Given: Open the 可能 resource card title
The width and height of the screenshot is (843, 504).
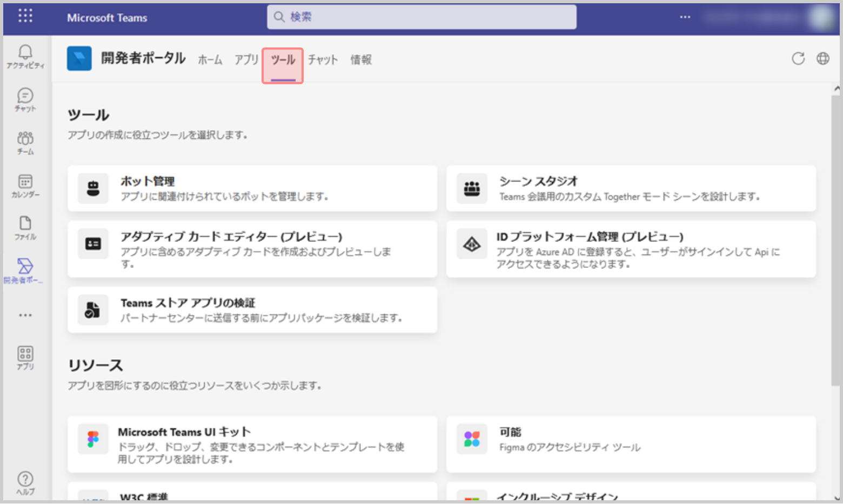Looking at the screenshot, I should pyautogui.click(x=510, y=432).
